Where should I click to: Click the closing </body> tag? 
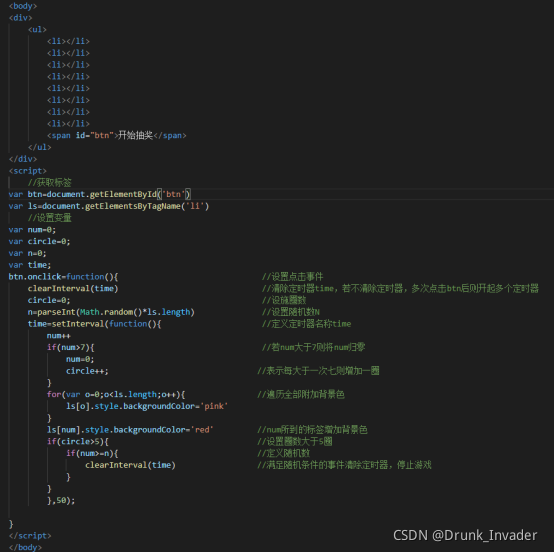[25, 547]
